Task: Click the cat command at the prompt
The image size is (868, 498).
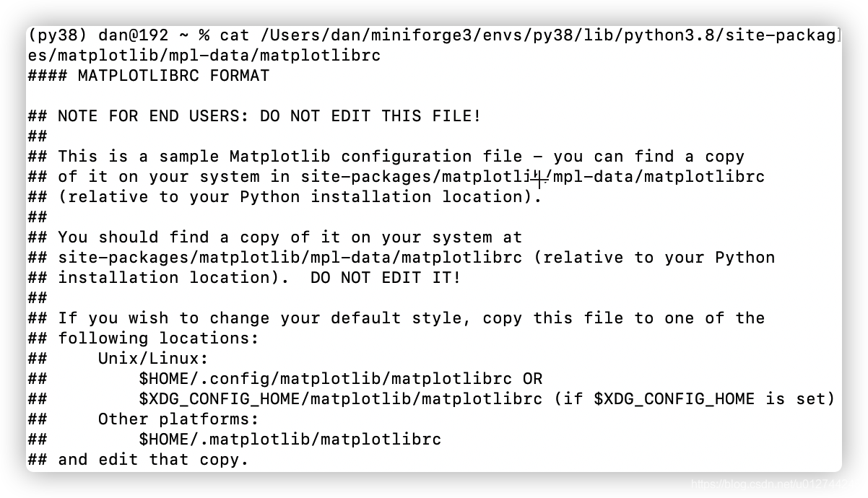Action: click(233, 35)
